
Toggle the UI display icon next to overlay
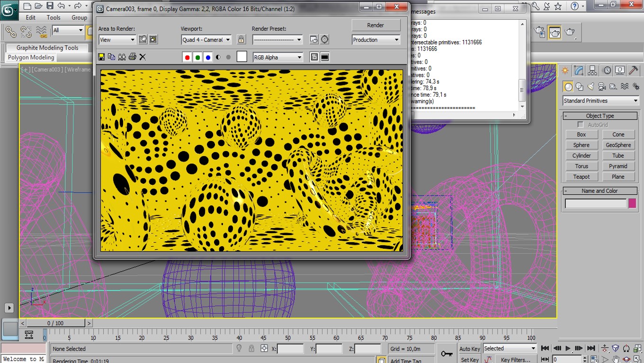coord(325,57)
